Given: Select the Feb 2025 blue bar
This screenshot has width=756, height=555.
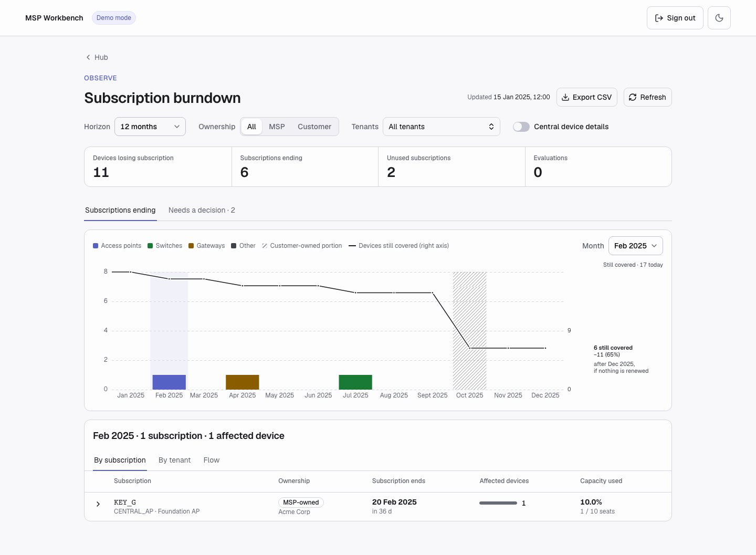Looking at the screenshot, I should (x=169, y=382).
